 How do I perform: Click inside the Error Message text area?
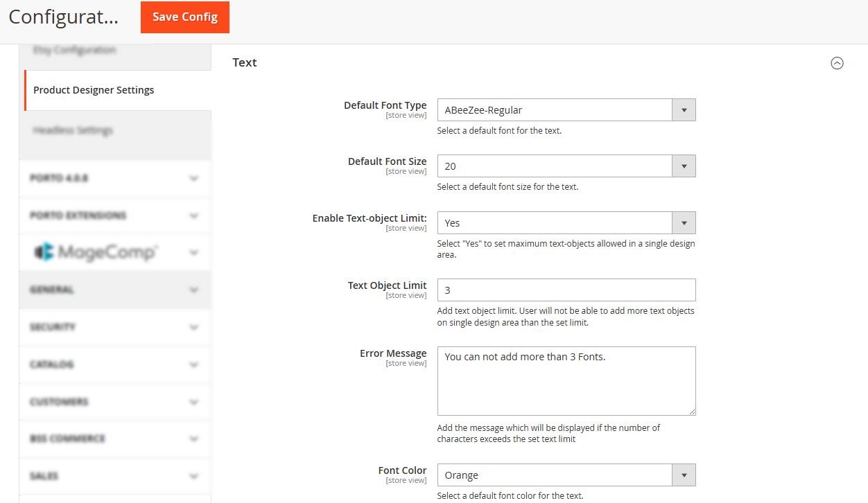click(566, 381)
